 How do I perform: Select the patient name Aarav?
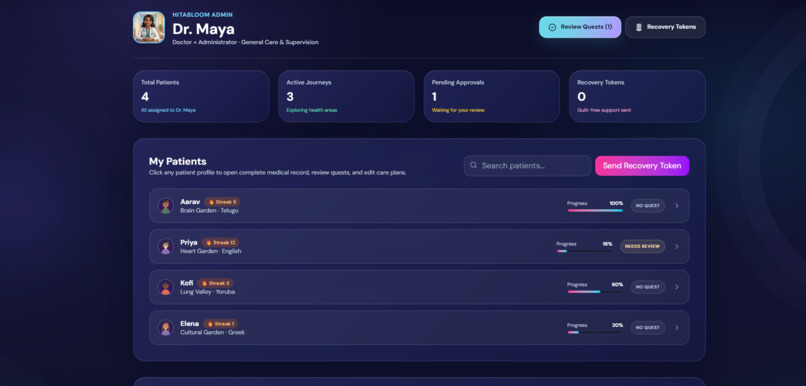click(x=190, y=202)
